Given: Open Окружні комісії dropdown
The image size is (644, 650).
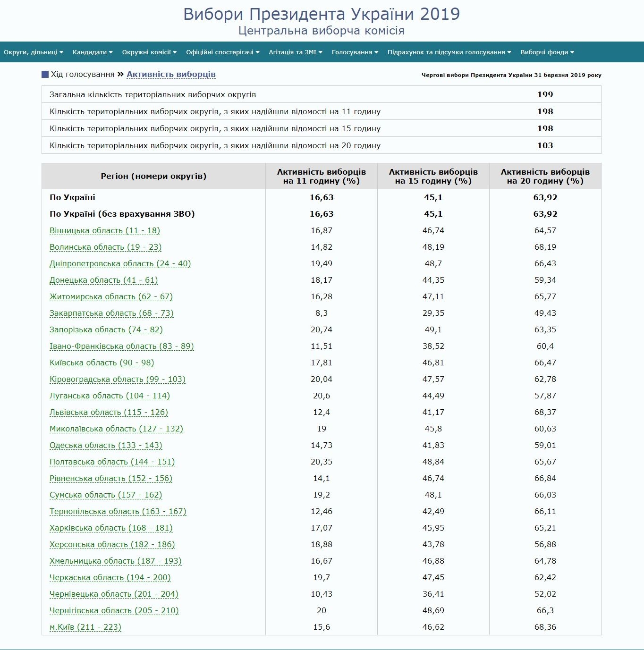Looking at the screenshot, I should click(x=149, y=52).
